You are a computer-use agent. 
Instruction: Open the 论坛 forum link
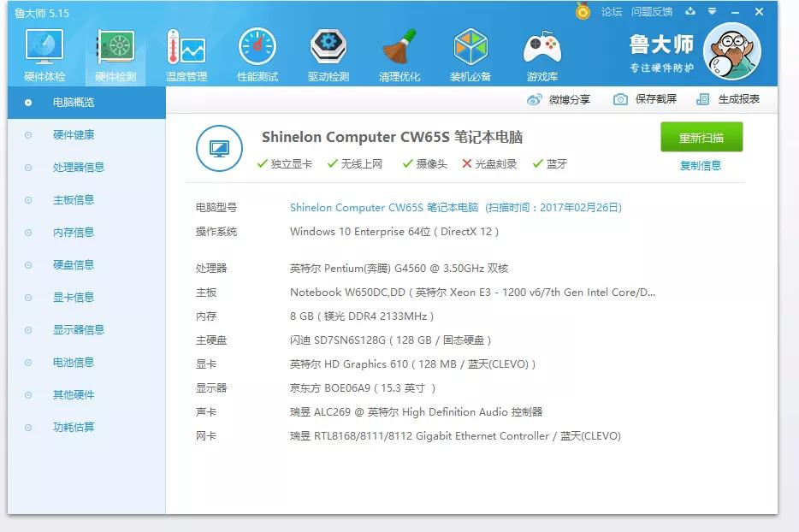point(612,11)
